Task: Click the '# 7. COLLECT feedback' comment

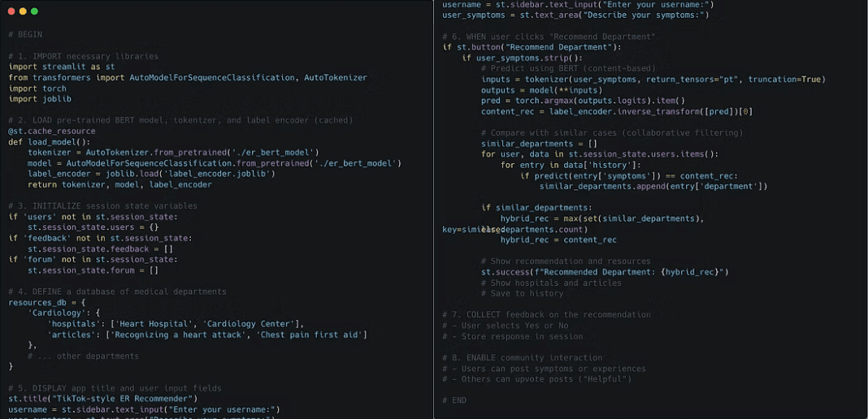Action: click(546, 315)
